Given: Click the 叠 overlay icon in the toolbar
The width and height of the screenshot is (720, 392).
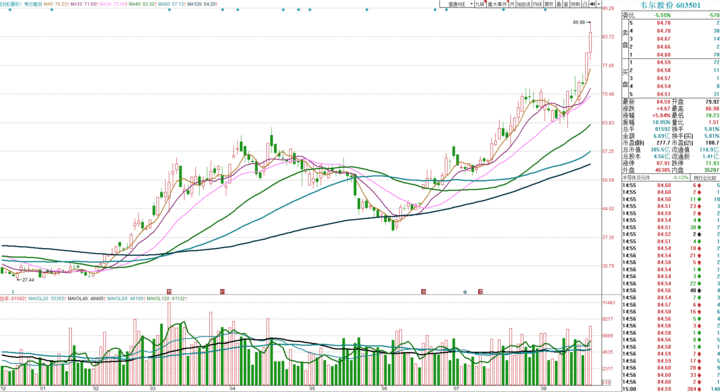Looking at the screenshot, I should pos(559,4).
